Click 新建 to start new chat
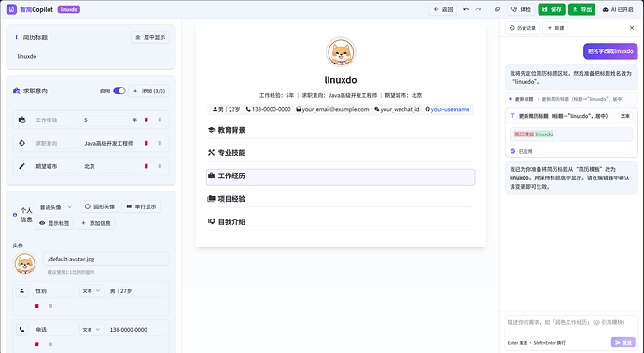644x353 pixels. (x=555, y=28)
